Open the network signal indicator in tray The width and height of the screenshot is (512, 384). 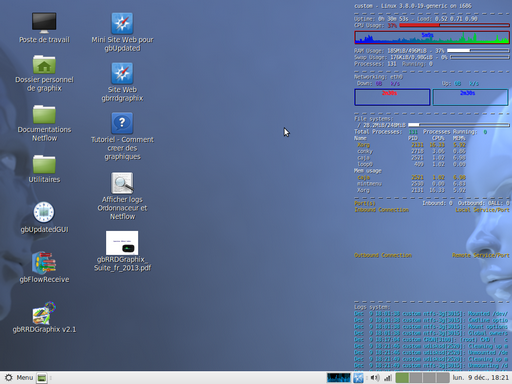tap(388, 378)
